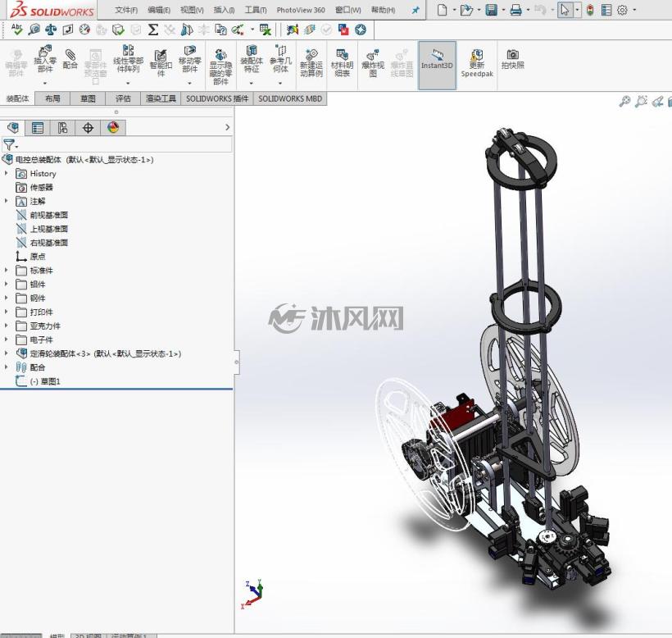Expand the History tree node
The width and height of the screenshot is (672, 638).
[6, 173]
